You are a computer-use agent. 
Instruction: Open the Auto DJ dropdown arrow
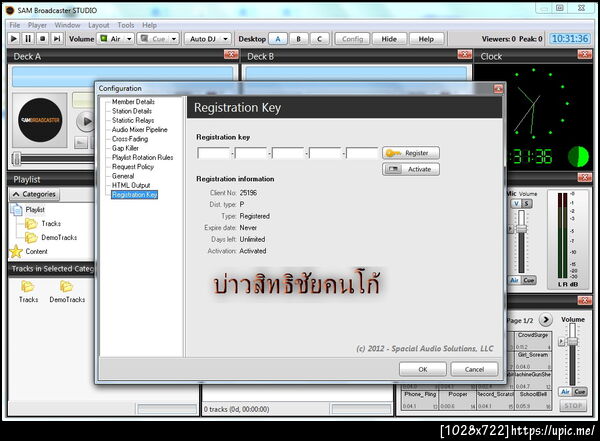click(x=226, y=39)
